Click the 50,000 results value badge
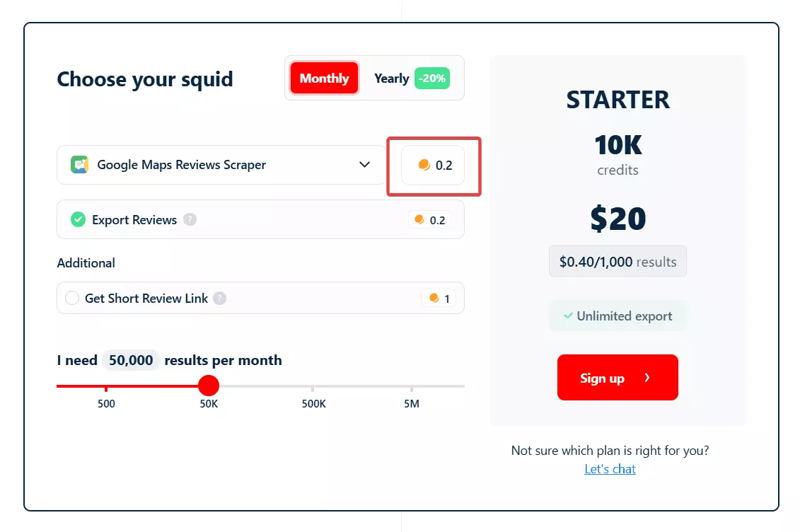800x532 pixels. click(x=130, y=360)
